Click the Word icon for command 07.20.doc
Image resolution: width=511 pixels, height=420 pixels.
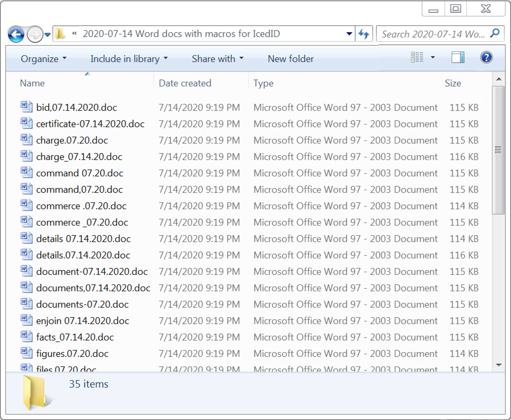pos(27,172)
